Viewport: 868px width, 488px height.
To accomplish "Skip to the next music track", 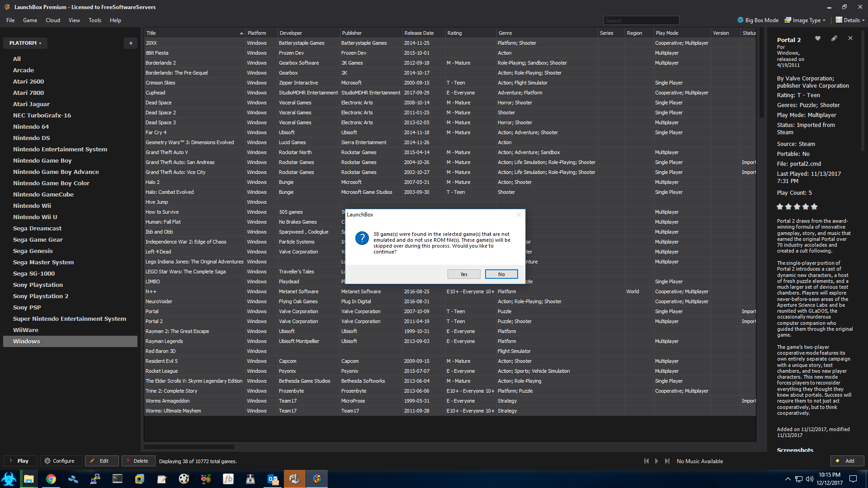I will pos(667,461).
